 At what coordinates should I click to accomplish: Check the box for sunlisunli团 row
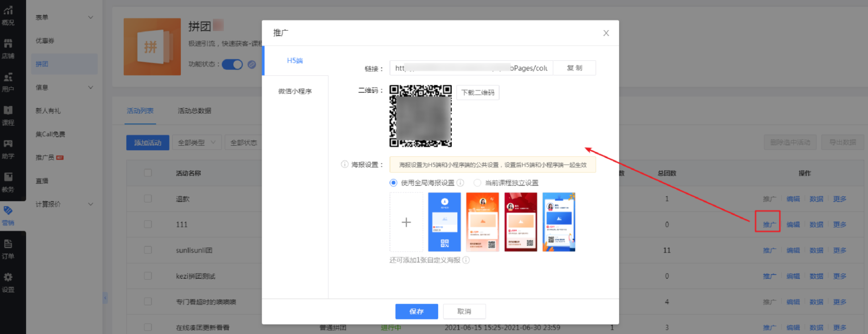click(x=148, y=250)
